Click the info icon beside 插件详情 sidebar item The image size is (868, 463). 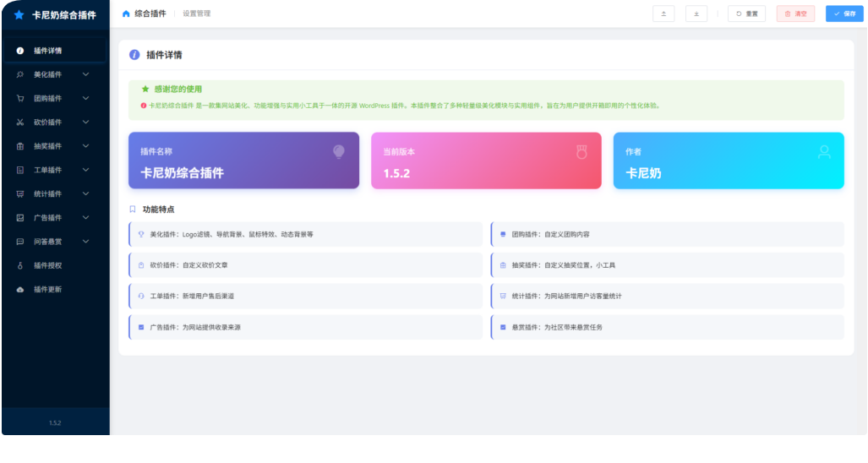click(20, 51)
